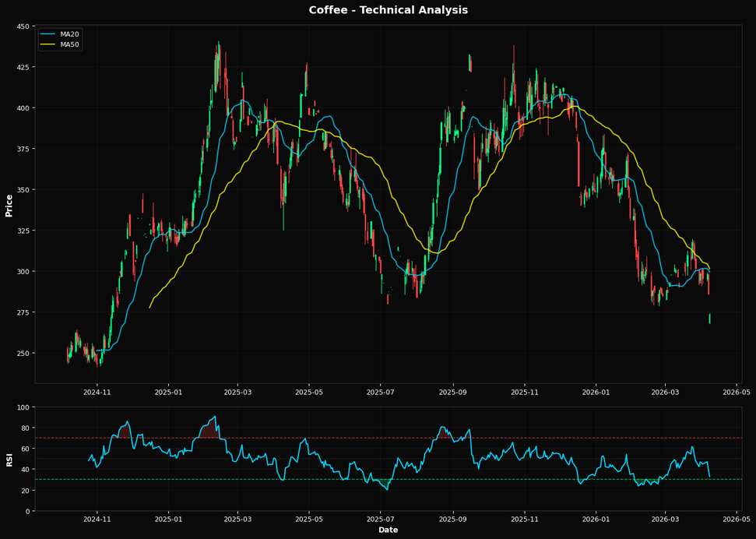This screenshot has height=539, width=756.
Task: Click 2025-01 date on price chart axis
Action: pyautogui.click(x=169, y=392)
